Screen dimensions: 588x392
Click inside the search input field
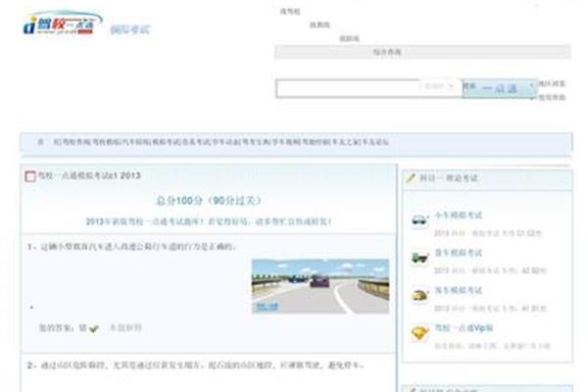tap(347, 88)
